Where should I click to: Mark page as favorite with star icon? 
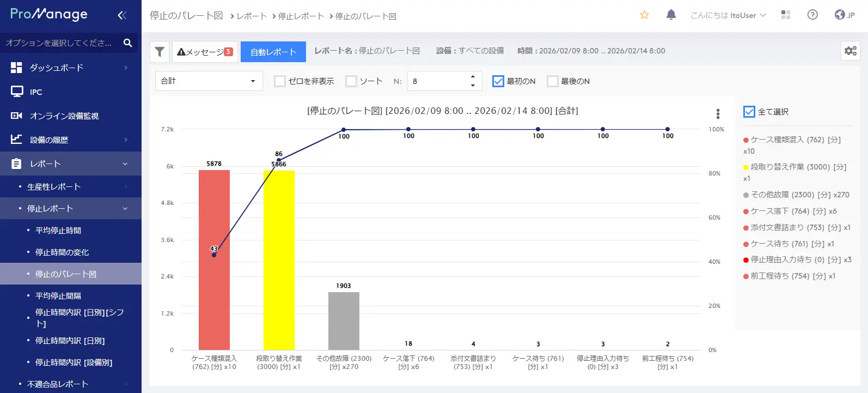[644, 15]
